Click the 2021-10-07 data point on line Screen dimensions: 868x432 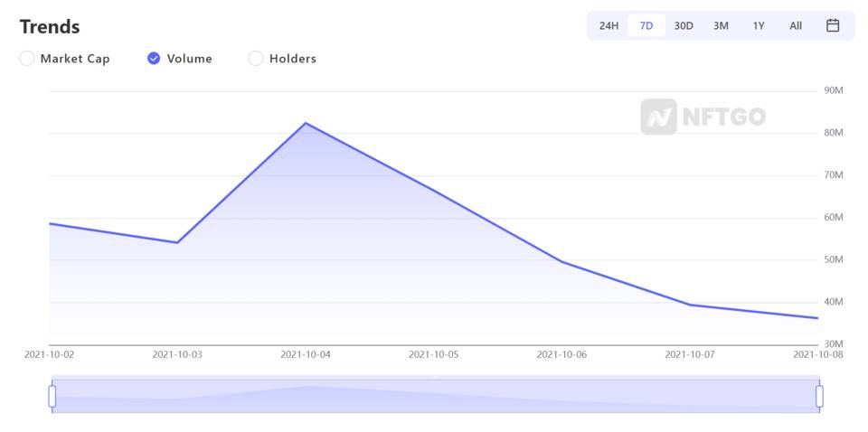pos(690,305)
